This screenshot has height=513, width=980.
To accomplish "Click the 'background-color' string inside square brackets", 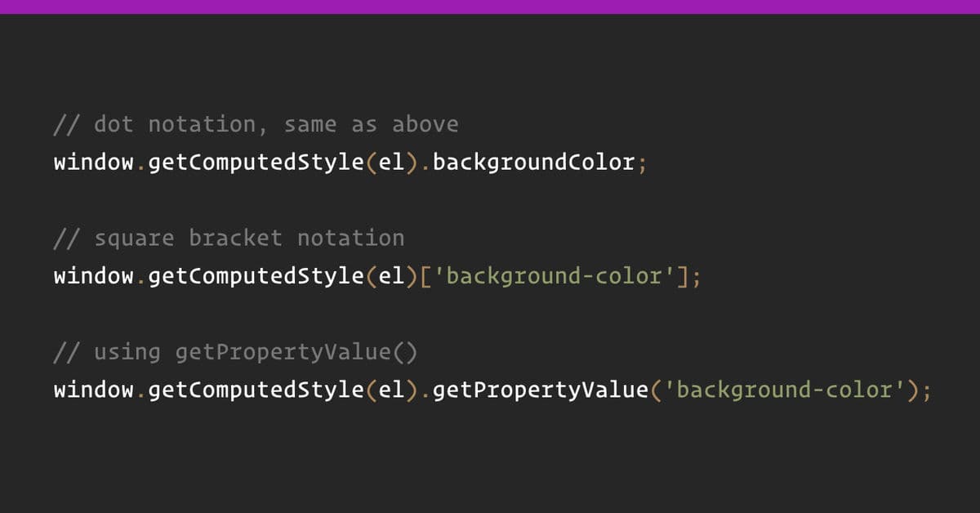I will click(554, 276).
